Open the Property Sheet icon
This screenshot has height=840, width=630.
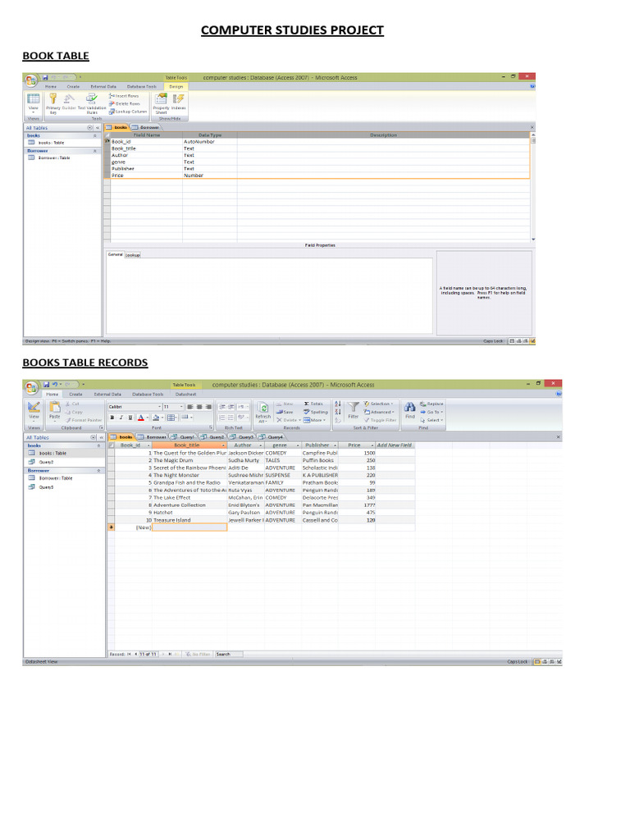point(161,98)
